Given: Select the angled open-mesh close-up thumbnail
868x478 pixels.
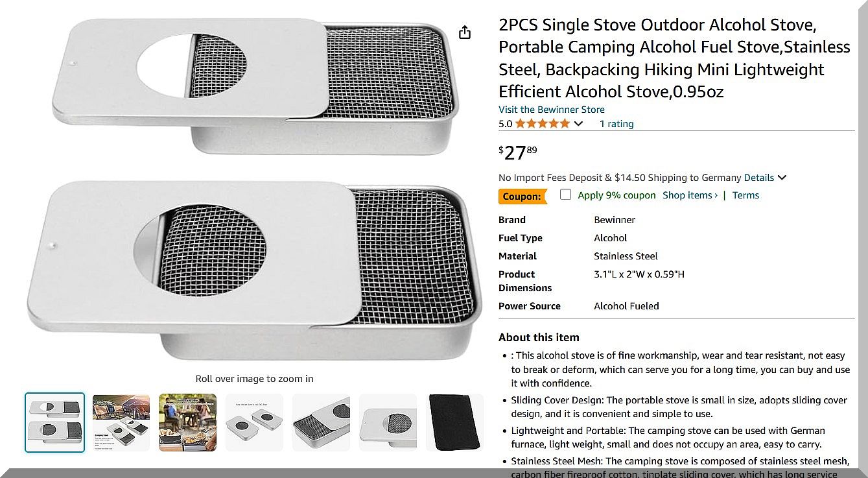Looking at the screenshot, I should [321, 422].
